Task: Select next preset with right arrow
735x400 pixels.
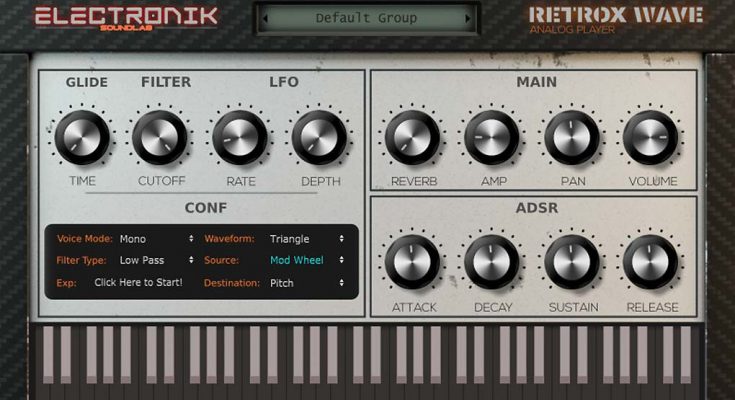Action: click(467, 18)
